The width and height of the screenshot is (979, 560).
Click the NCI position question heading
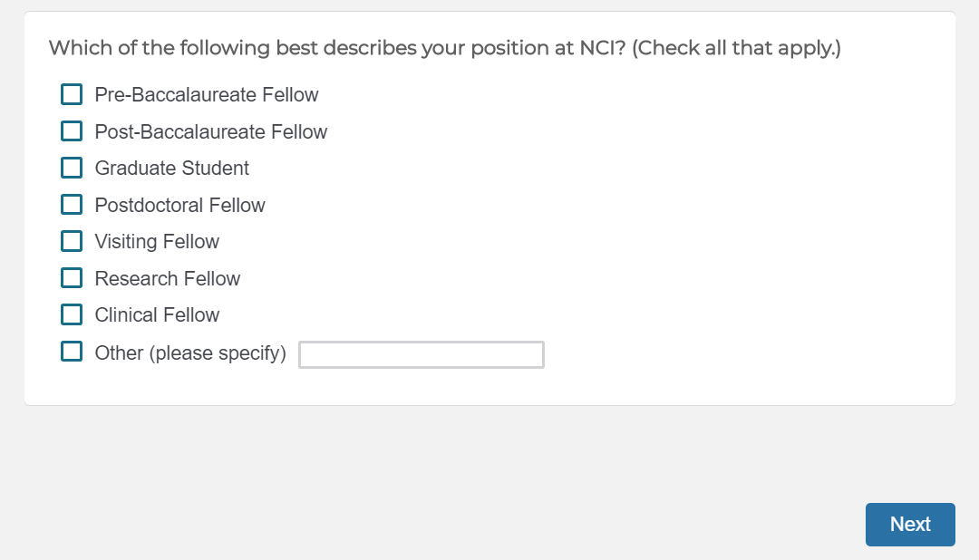337,48
